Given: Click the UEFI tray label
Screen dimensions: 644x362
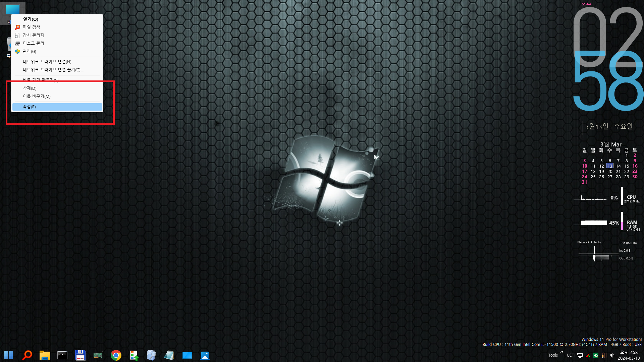Looking at the screenshot, I should click(x=571, y=355).
